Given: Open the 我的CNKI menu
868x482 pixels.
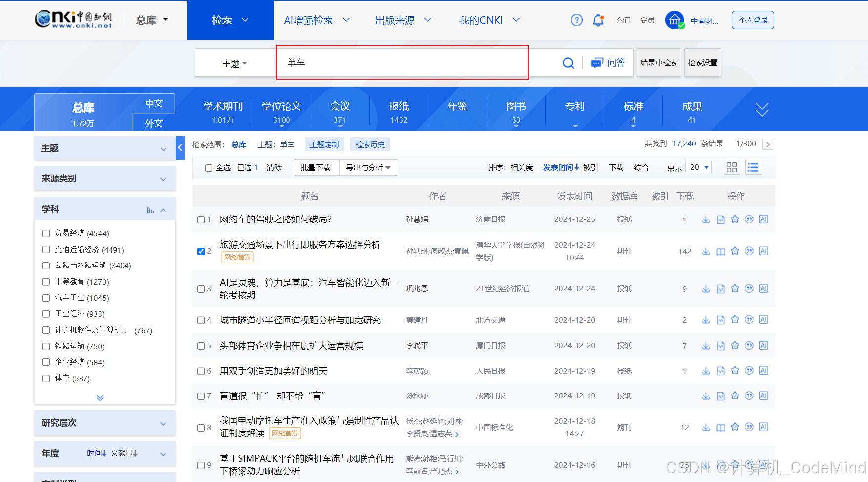Looking at the screenshot, I should coord(489,20).
